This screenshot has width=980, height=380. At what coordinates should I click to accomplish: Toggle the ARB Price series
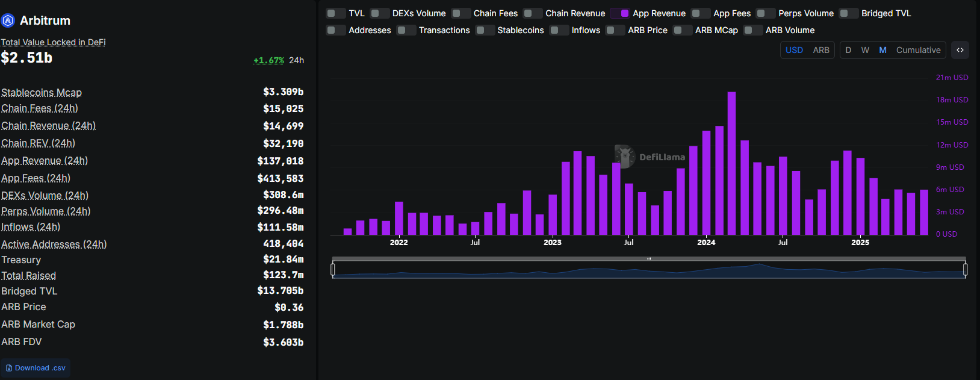point(615,30)
